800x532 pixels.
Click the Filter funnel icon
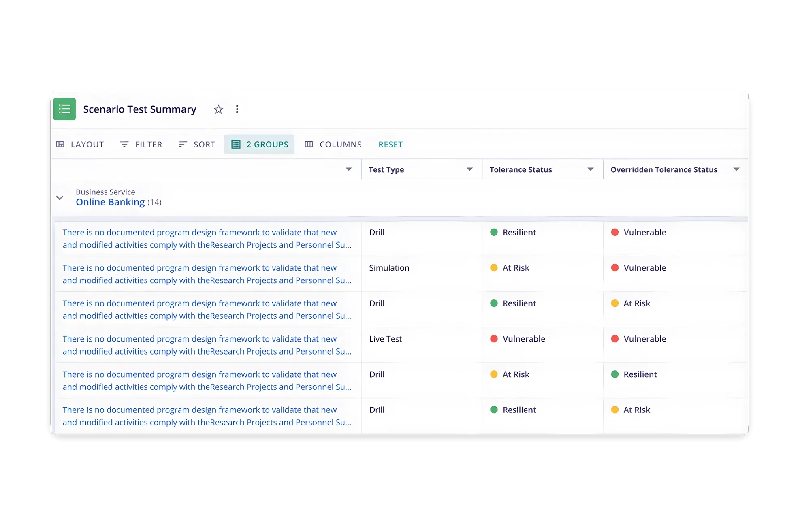pos(124,145)
